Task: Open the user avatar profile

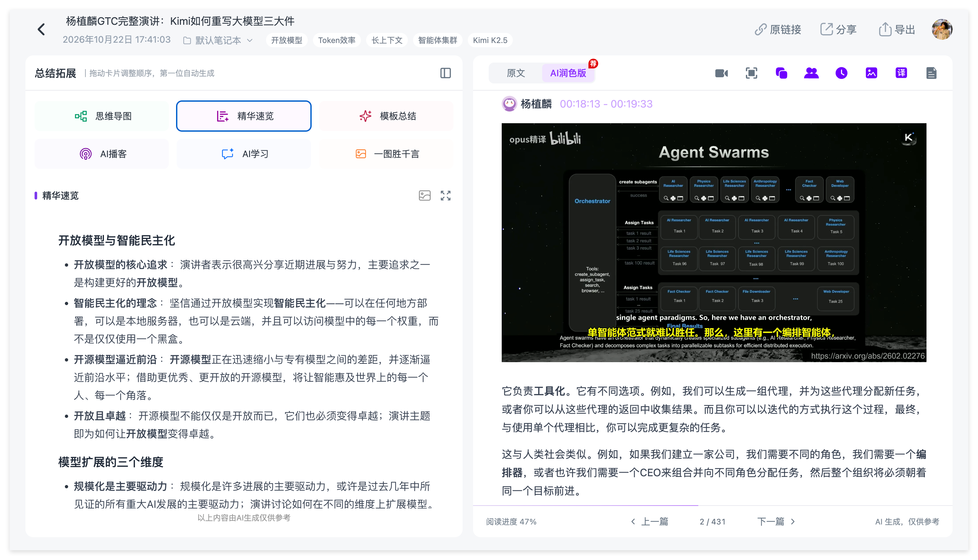Action: point(942,29)
